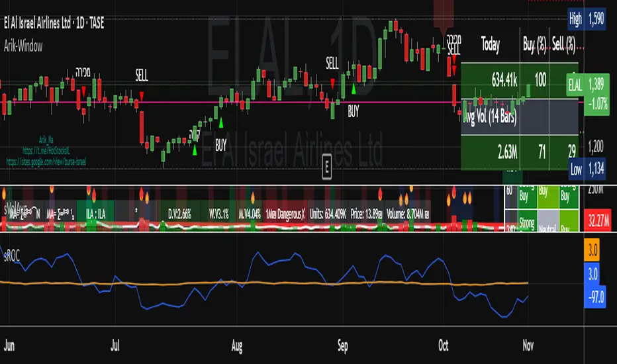Click the Jul label on time axis
The height and width of the screenshot is (364, 617).
point(115,345)
